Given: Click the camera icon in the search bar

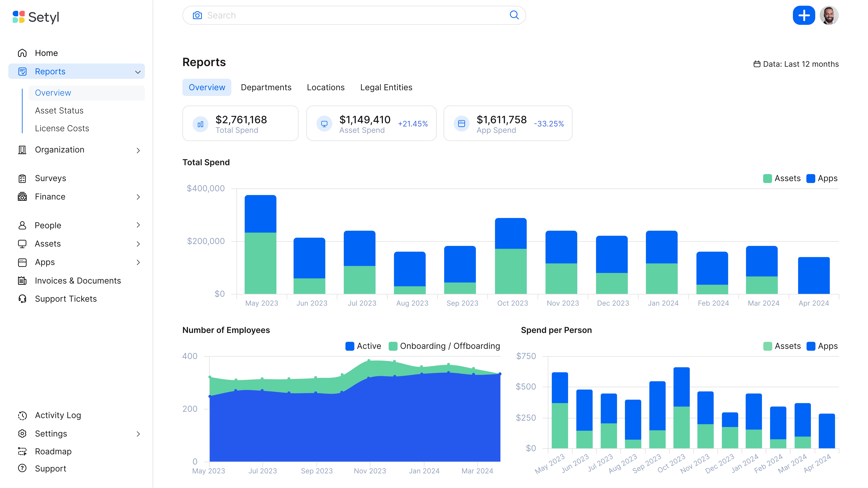Looking at the screenshot, I should 197,15.
